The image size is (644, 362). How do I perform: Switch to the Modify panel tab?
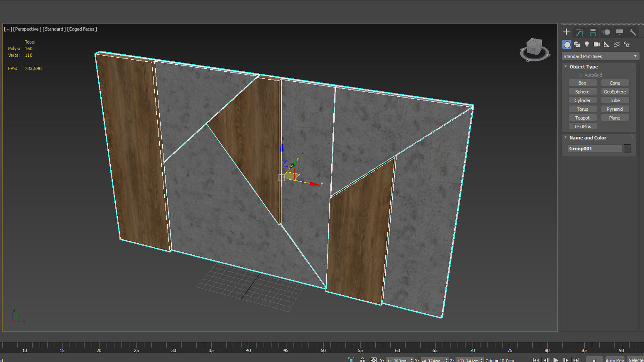580,32
